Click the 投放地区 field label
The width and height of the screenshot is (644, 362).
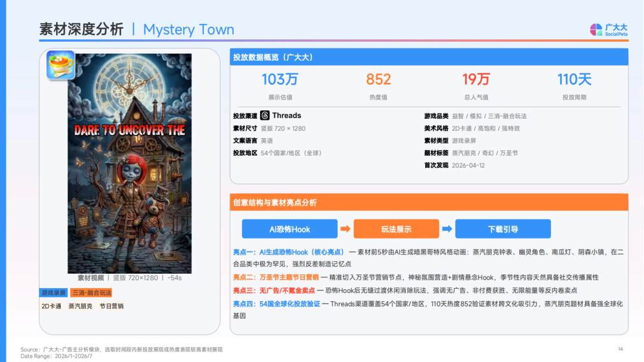245,153
